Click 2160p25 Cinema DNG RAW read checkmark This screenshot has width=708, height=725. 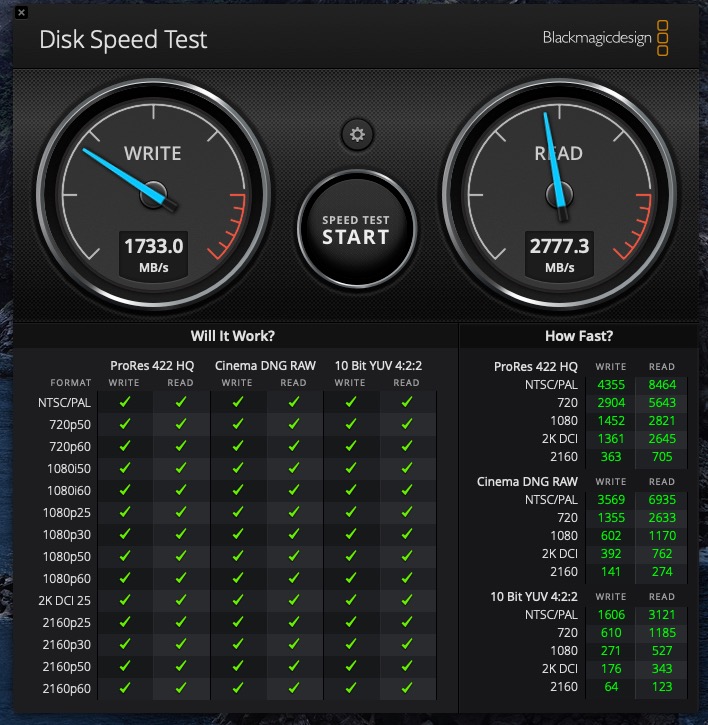pos(294,622)
